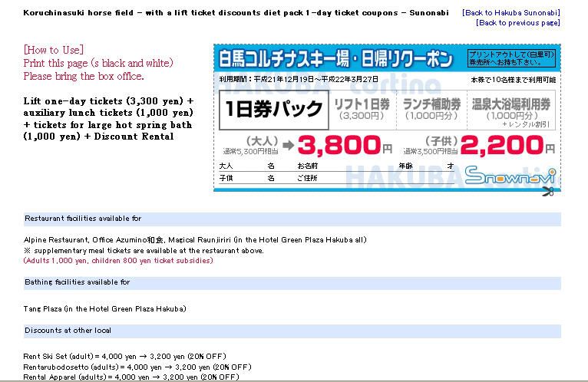Open the Back to Hakuba Sunonabi link
The image size is (588, 382).
[x=511, y=13]
